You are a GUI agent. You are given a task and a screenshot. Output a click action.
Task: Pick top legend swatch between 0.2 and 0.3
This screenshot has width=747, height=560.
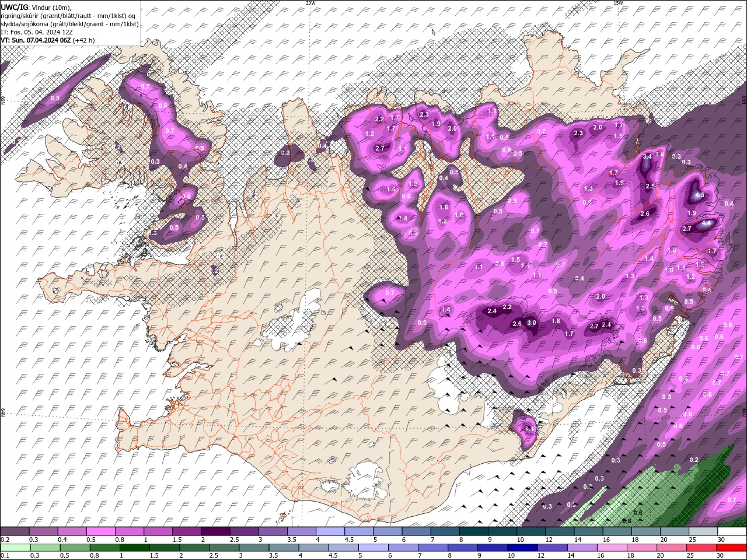click(x=15, y=531)
